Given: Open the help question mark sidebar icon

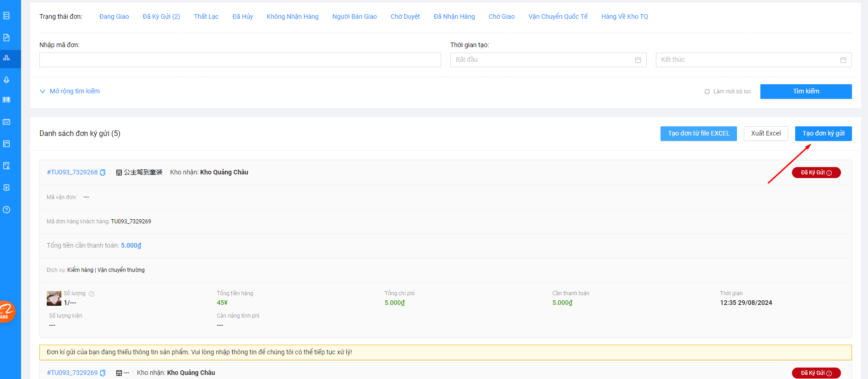Looking at the screenshot, I should click(x=6, y=210).
